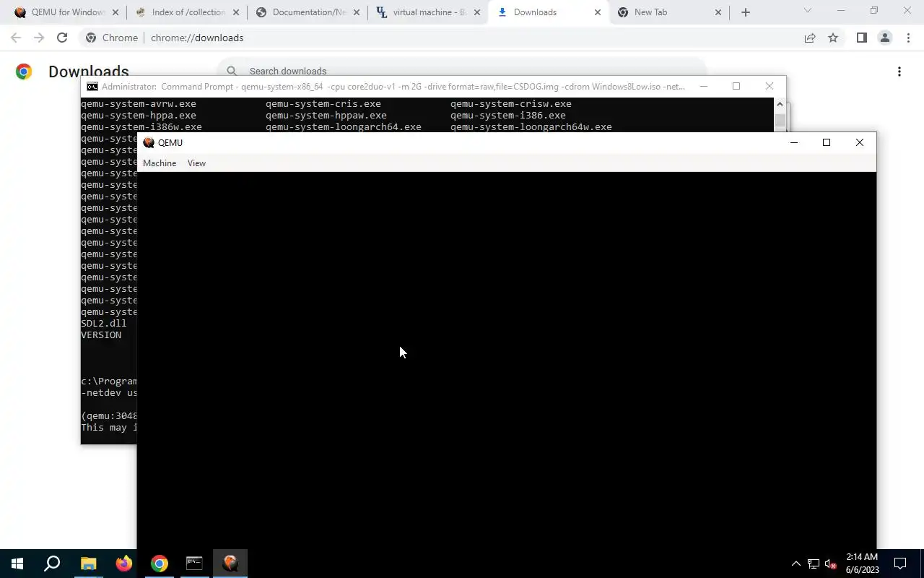Go forward in Chrome

click(x=39, y=38)
